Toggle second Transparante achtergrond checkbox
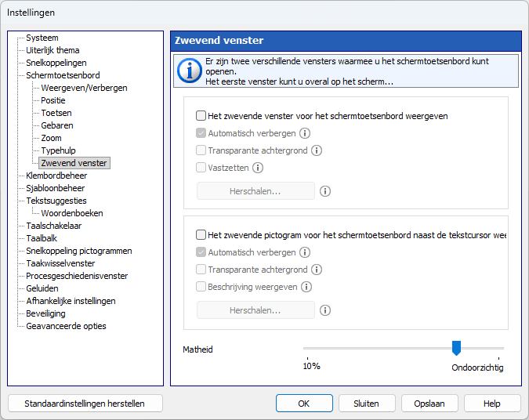 click(201, 270)
